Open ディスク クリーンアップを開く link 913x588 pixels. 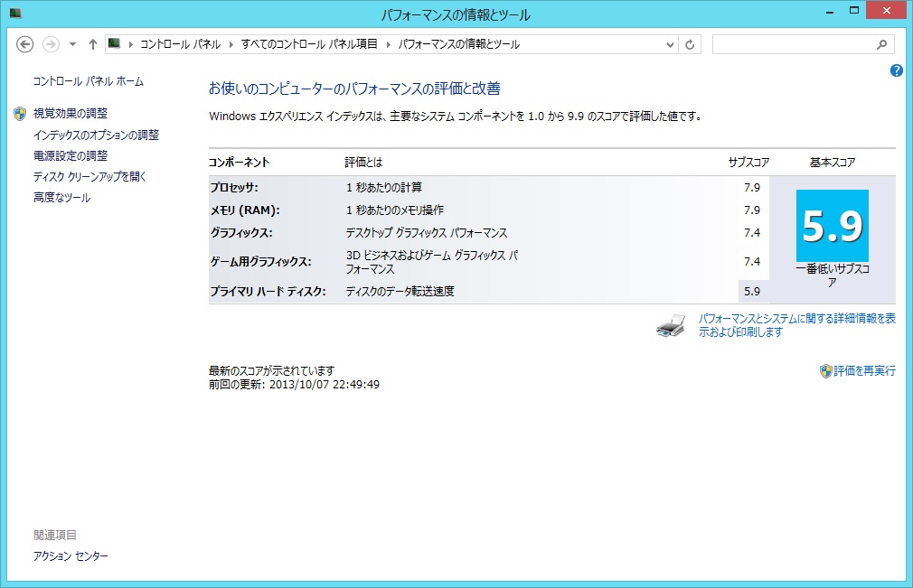click(89, 177)
